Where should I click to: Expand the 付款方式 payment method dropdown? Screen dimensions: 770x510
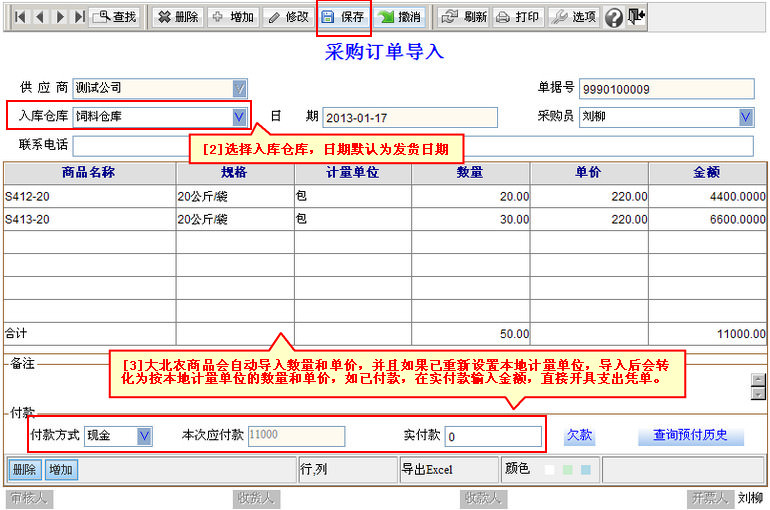pyautogui.click(x=144, y=436)
